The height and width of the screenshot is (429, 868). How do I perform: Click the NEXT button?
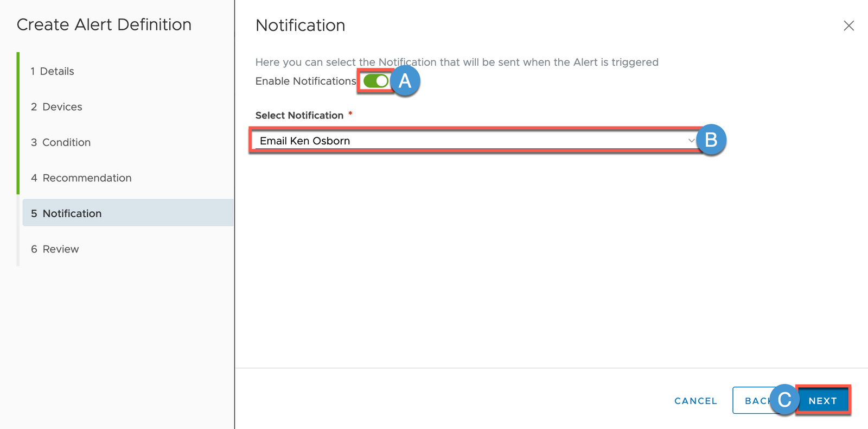tap(822, 401)
